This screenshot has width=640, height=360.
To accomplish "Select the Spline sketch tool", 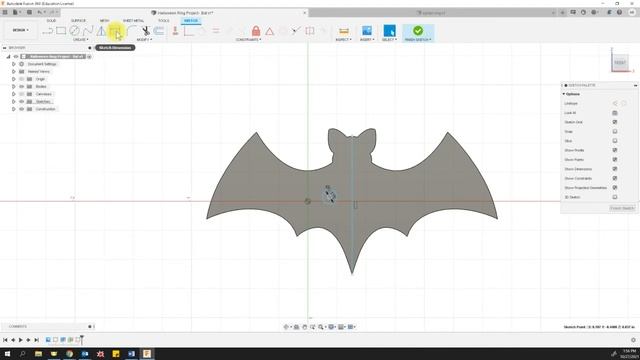I will pos(87,31).
